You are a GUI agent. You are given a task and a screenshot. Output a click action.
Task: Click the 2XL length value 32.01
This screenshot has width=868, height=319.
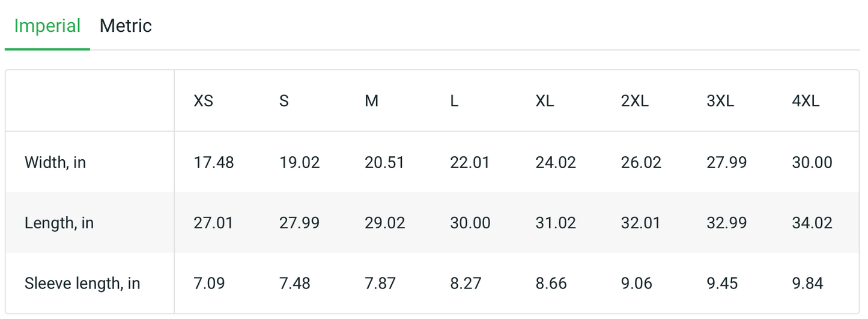tap(641, 223)
